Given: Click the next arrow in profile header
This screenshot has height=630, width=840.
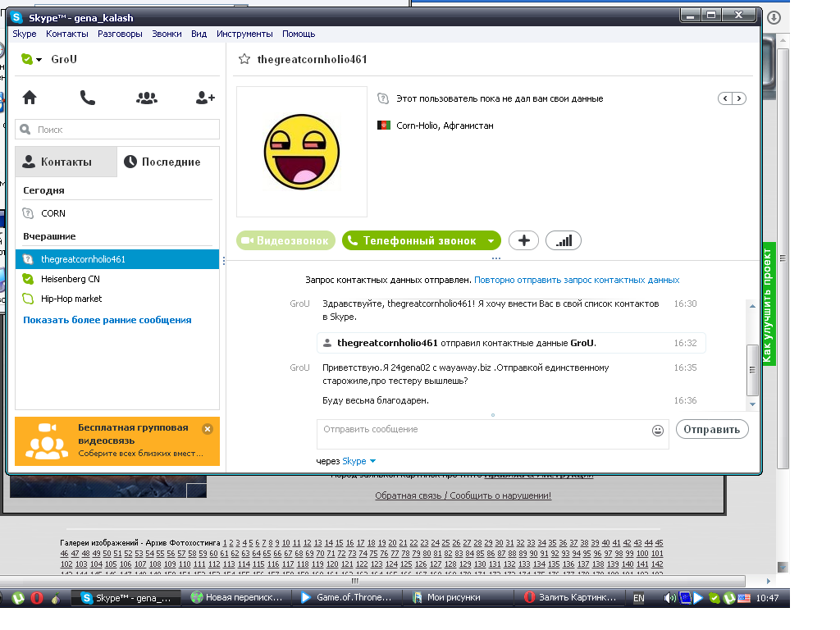Looking at the screenshot, I should coord(739,98).
